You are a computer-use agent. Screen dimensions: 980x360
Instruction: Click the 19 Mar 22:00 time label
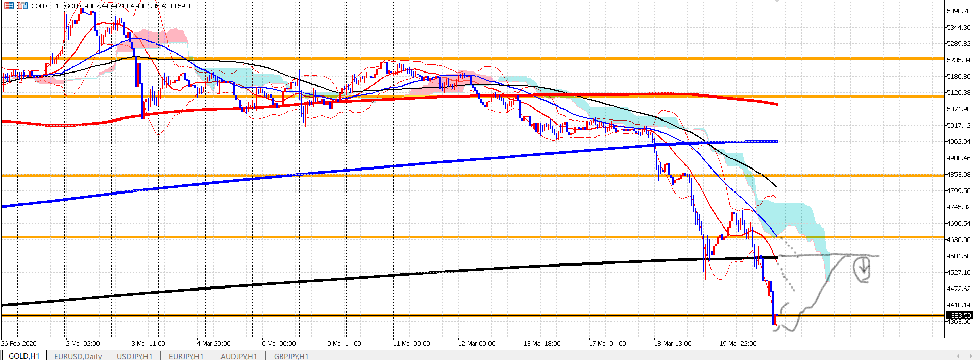(738, 343)
